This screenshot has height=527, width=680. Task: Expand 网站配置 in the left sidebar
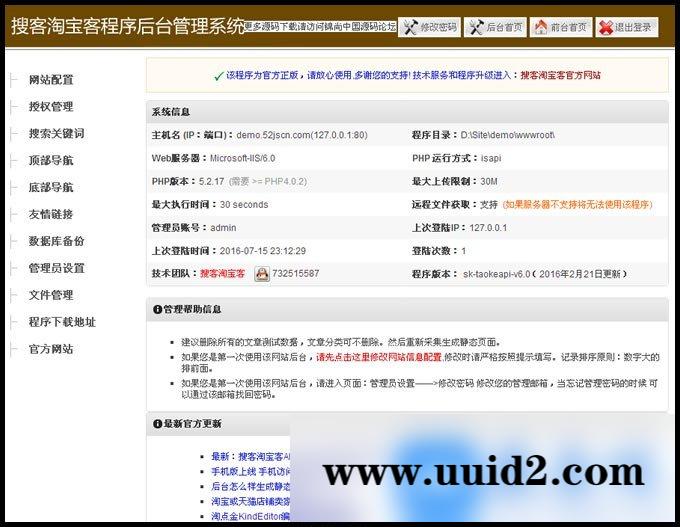[50, 80]
